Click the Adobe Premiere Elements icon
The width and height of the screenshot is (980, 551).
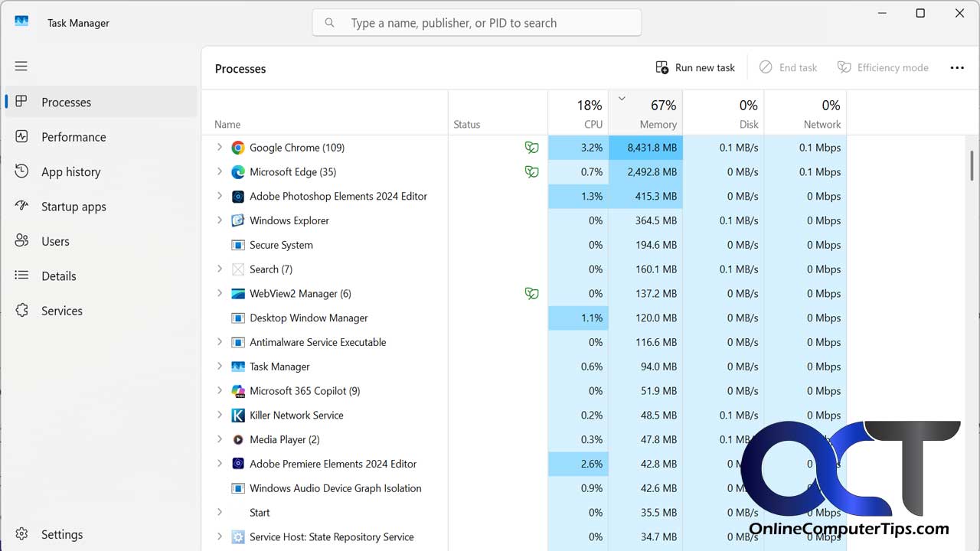click(x=238, y=465)
